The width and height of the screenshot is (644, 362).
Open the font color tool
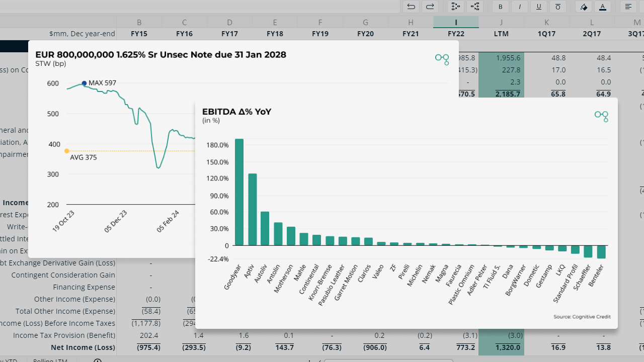(x=603, y=7)
